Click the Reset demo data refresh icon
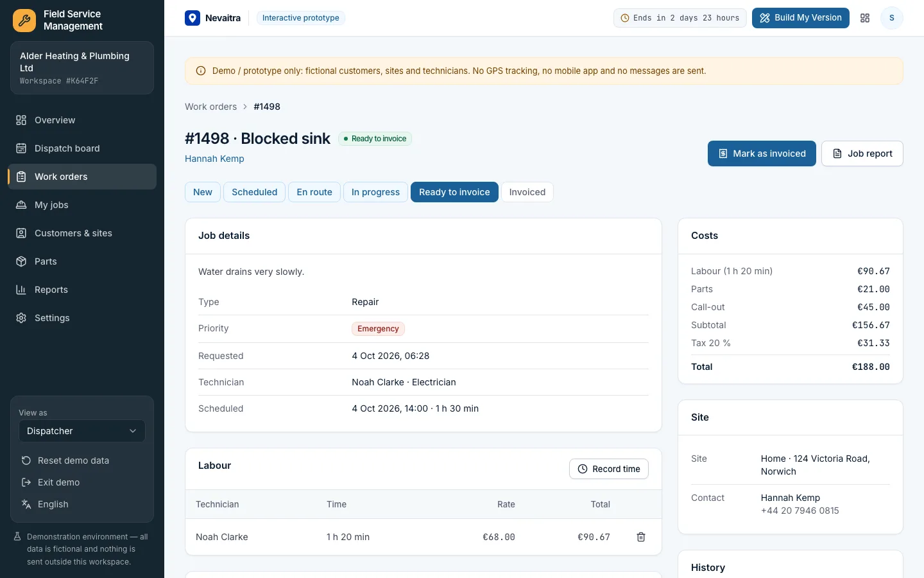Viewport: 924px width, 578px height. 26,460
